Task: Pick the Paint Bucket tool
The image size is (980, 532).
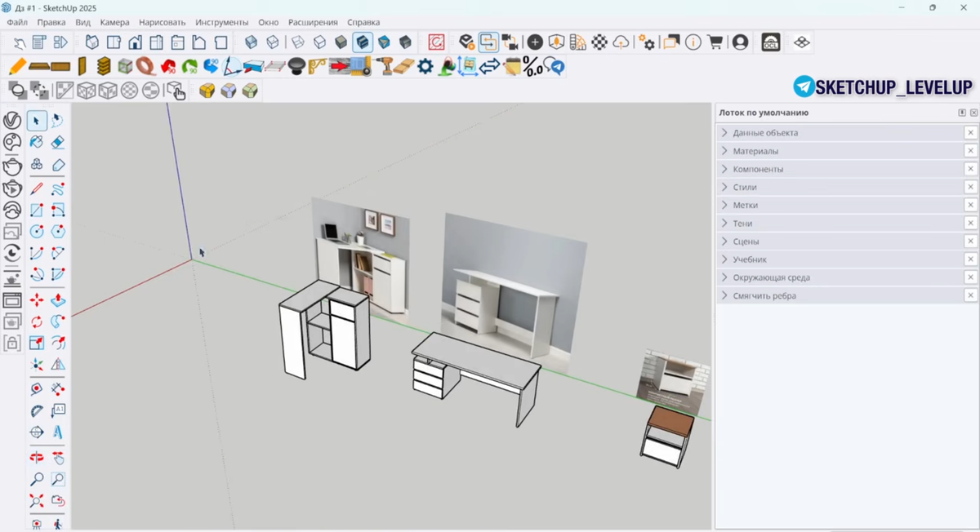Action: point(37,143)
